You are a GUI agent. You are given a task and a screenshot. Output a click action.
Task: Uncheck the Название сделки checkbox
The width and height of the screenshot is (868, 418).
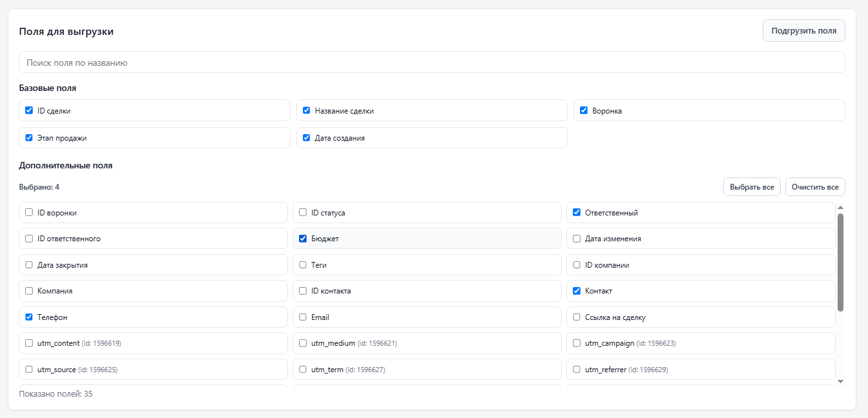click(x=307, y=110)
